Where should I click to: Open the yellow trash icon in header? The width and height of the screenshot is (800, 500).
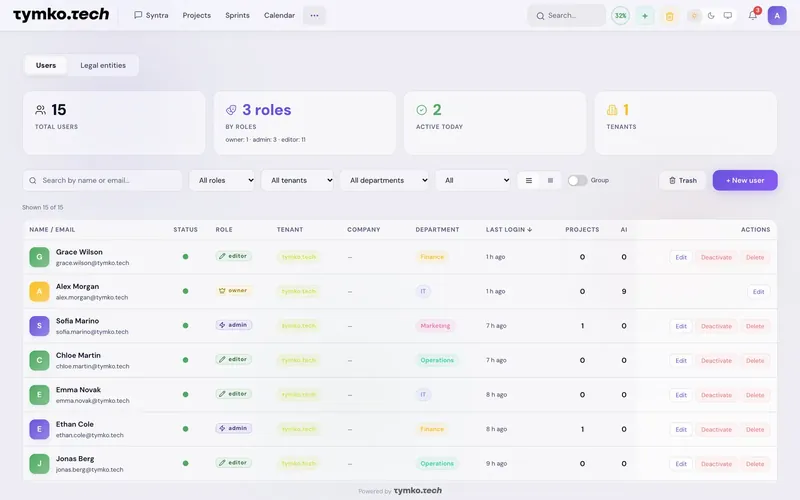click(x=669, y=16)
